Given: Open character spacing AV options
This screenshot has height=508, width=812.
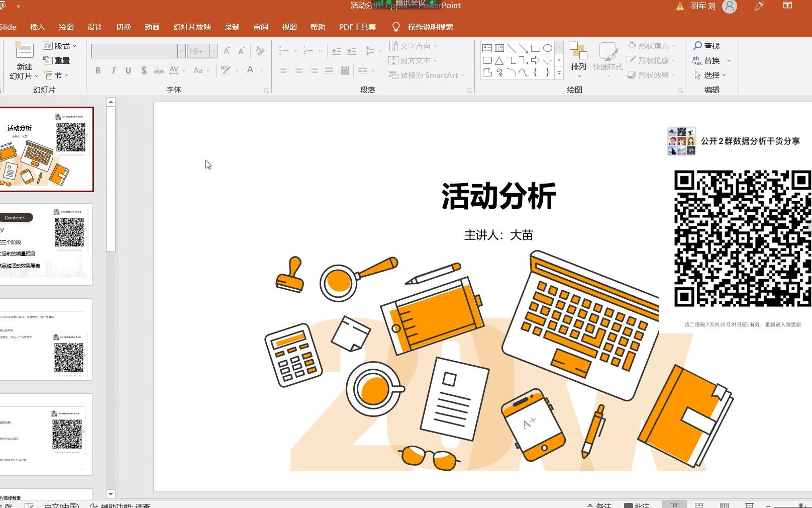Looking at the screenshot, I should pyautogui.click(x=177, y=70).
